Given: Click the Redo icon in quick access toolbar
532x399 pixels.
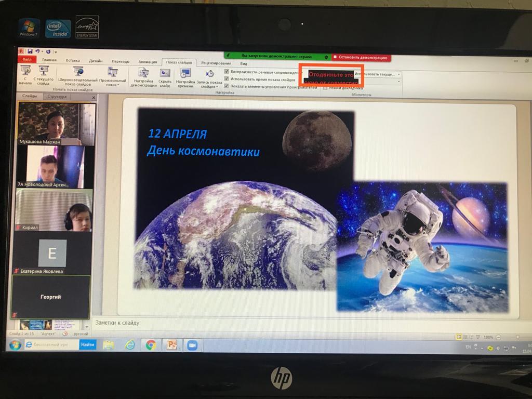Looking at the screenshot, I should [48, 51].
